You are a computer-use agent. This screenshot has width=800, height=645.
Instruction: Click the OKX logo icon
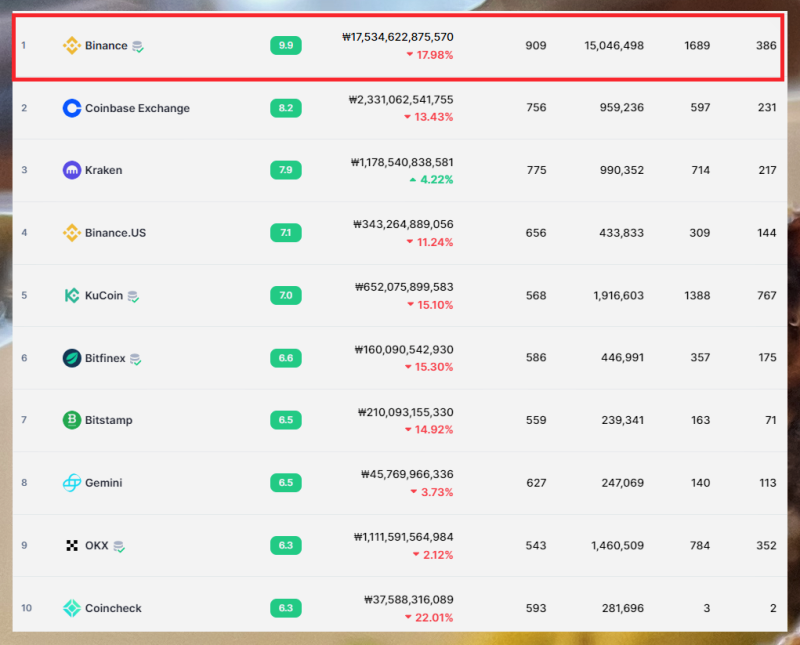72,545
